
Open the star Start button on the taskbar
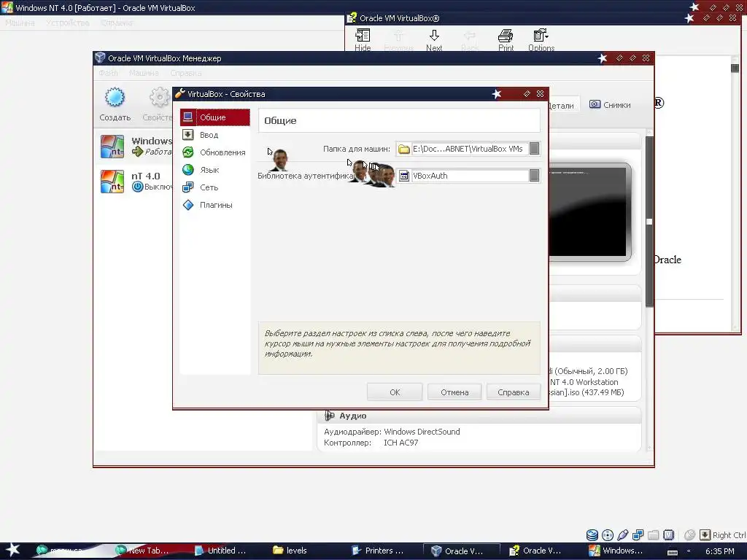tap(13, 550)
